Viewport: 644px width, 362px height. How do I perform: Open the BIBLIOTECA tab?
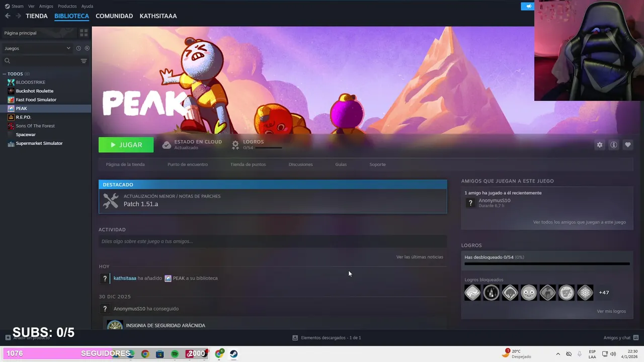pos(71,16)
